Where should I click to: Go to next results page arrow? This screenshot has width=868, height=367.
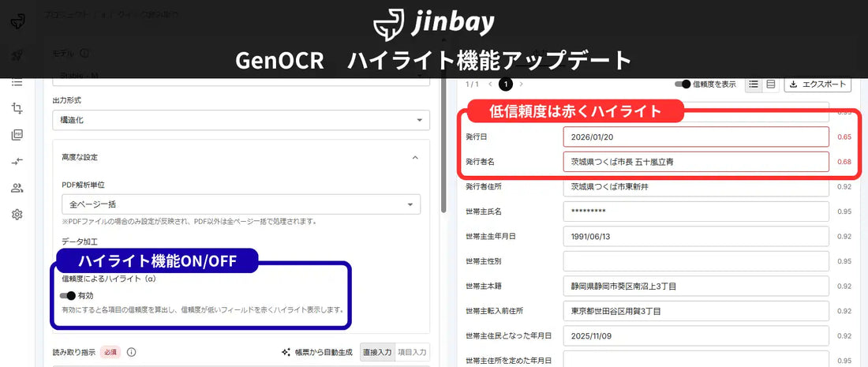click(x=521, y=84)
